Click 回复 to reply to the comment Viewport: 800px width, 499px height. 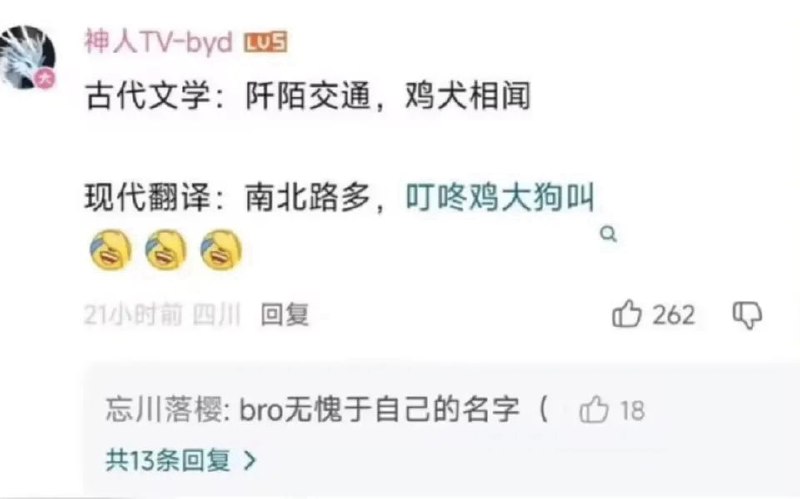click(285, 314)
